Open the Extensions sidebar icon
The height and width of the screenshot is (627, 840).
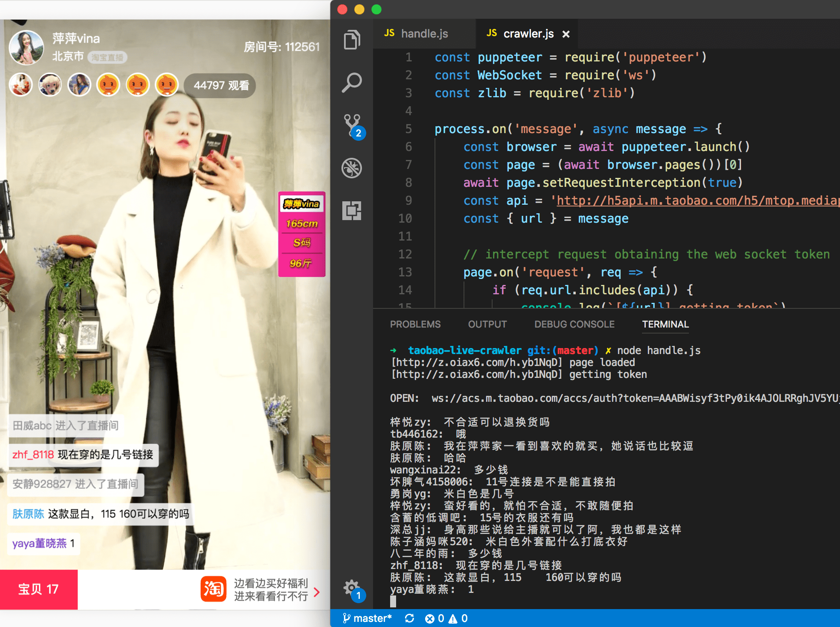pos(352,211)
